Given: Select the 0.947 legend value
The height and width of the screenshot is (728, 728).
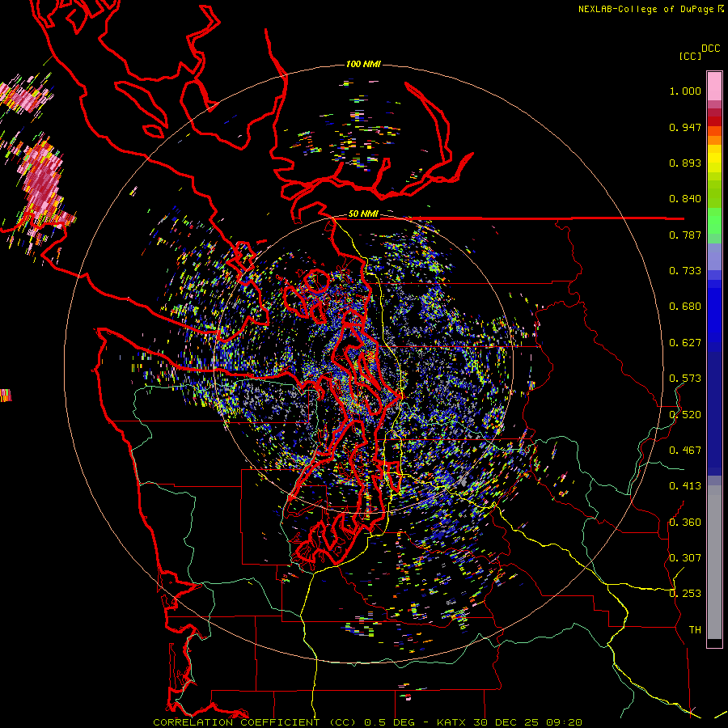Looking at the screenshot, I should tap(685, 127).
